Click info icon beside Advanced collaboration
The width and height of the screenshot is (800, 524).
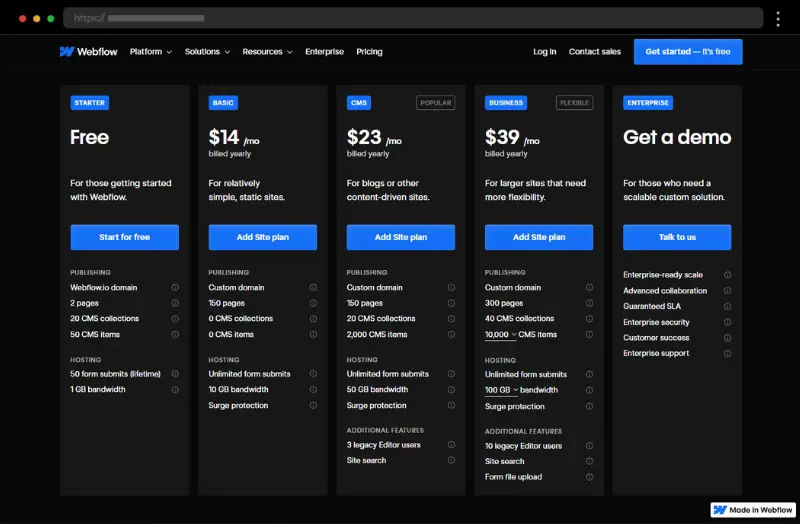[x=728, y=291]
